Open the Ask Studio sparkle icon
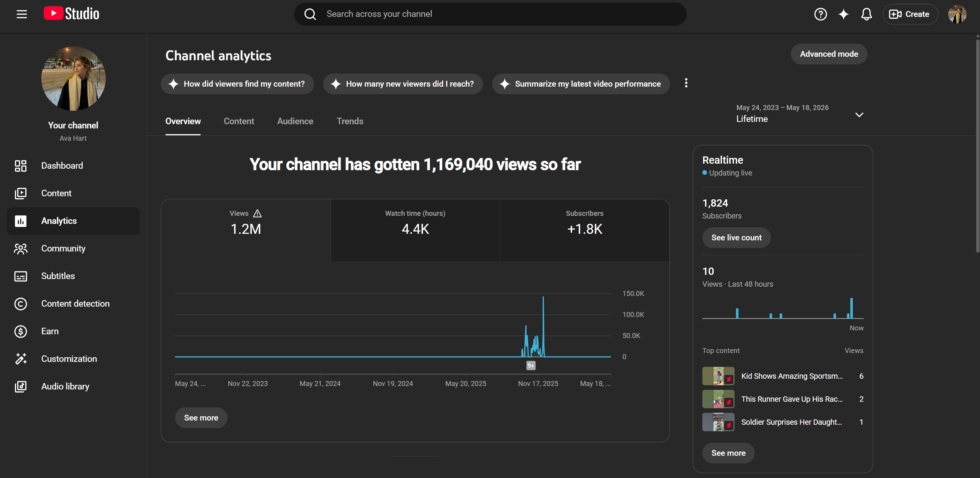980x478 pixels. tap(843, 14)
